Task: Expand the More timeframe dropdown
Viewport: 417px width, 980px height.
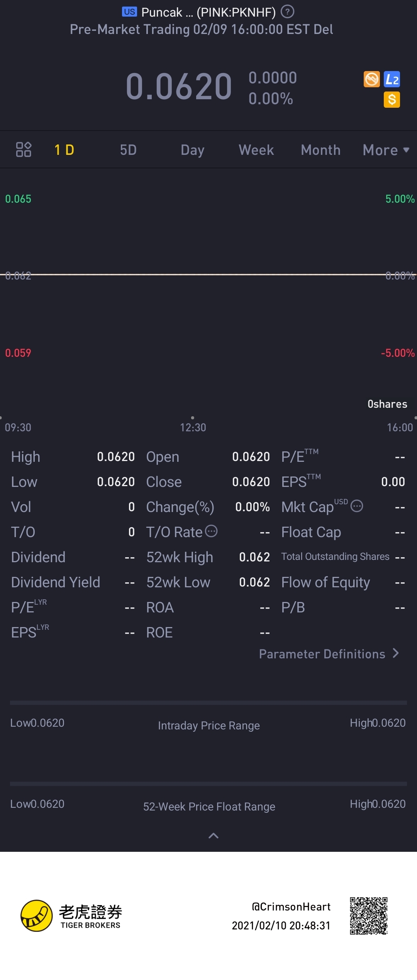Action: tap(386, 150)
